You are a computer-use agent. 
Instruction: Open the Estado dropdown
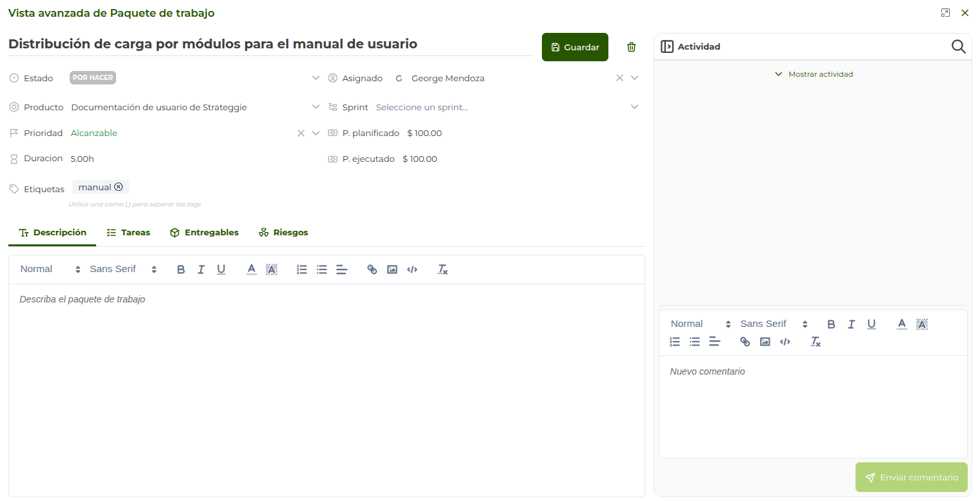(x=315, y=78)
